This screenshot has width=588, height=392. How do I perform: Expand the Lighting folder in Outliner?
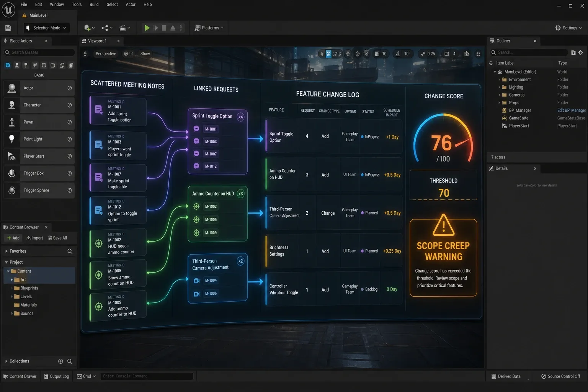point(499,87)
